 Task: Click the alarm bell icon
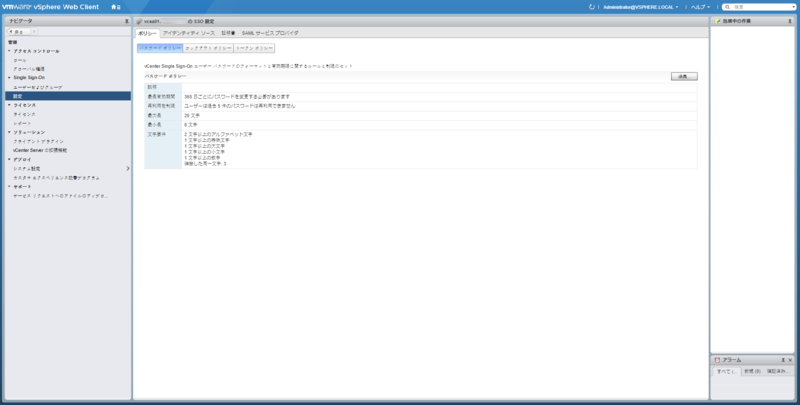pos(717,360)
